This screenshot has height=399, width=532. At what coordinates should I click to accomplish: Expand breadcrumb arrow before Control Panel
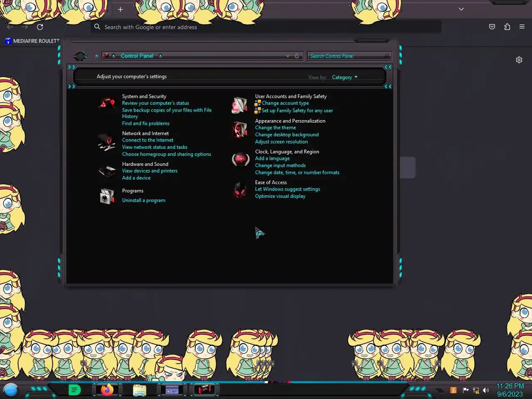pyautogui.click(x=113, y=56)
